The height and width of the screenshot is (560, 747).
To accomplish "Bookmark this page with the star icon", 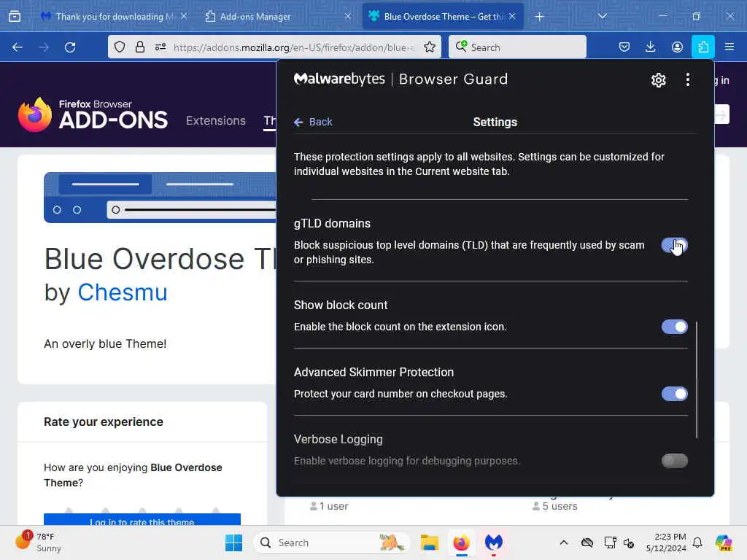I will click(x=429, y=47).
